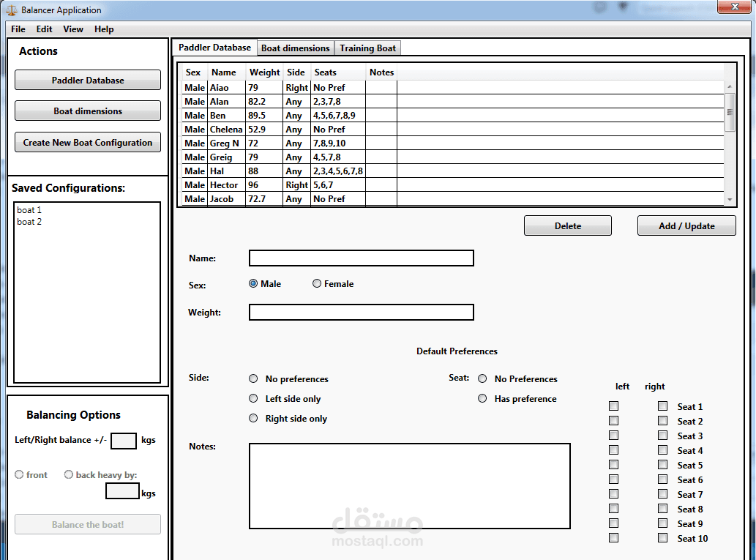This screenshot has height=560, width=756.
Task: Select the Female radio button
Action: pos(317,284)
